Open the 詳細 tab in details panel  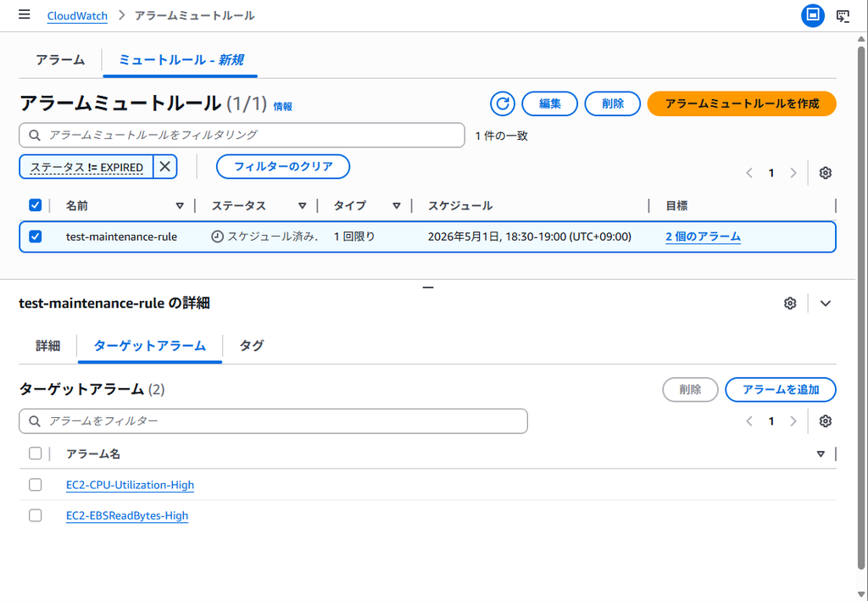click(48, 346)
